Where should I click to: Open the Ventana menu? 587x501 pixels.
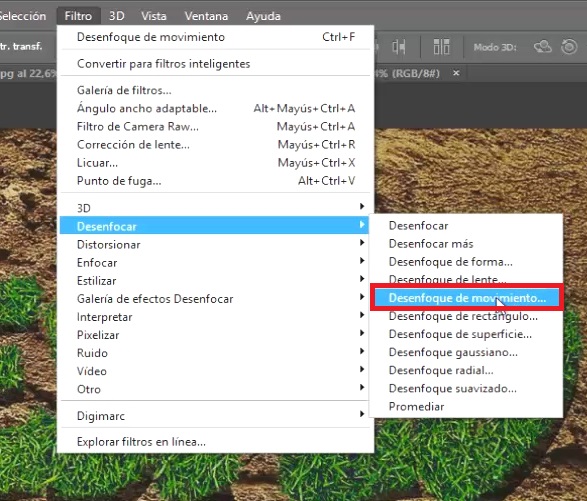206,16
